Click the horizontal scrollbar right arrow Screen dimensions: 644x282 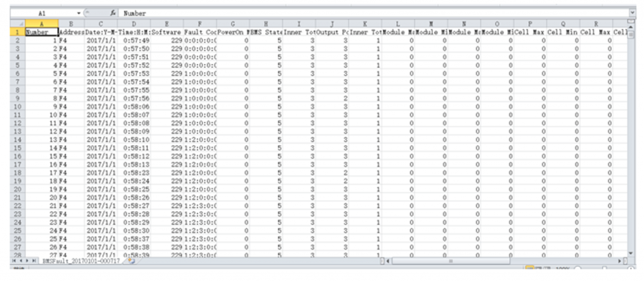click(620, 261)
